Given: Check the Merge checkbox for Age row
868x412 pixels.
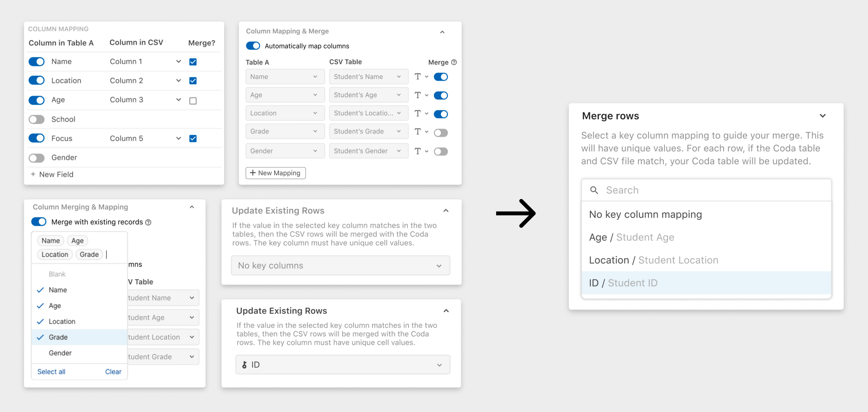Looking at the screenshot, I should tap(193, 101).
